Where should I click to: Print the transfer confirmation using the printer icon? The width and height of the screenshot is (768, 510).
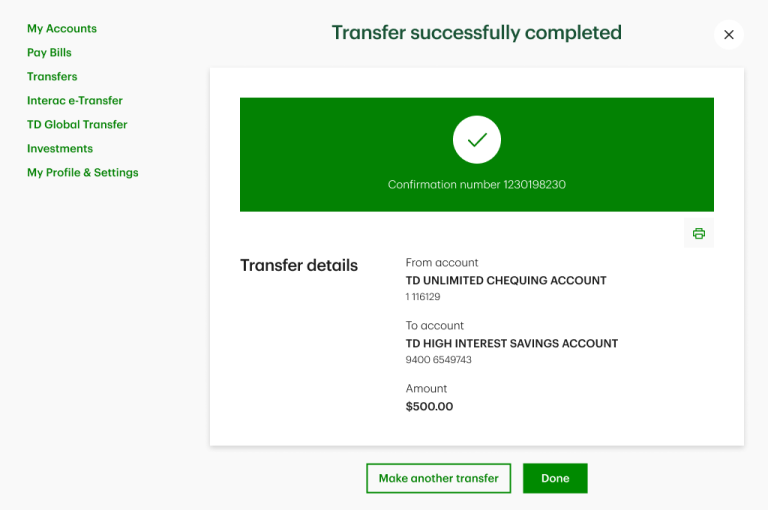coord(698,233)
